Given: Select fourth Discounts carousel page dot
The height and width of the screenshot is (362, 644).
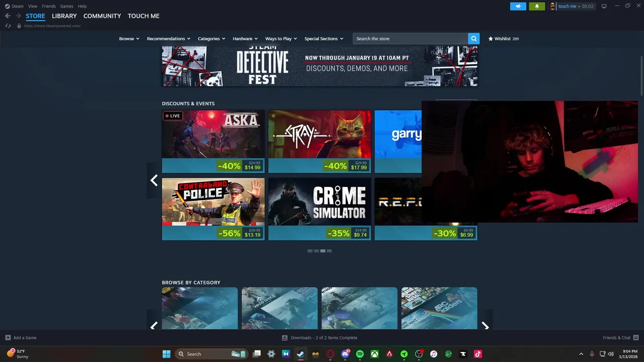Looking at the screenshot, I should [x=329, y=251].
